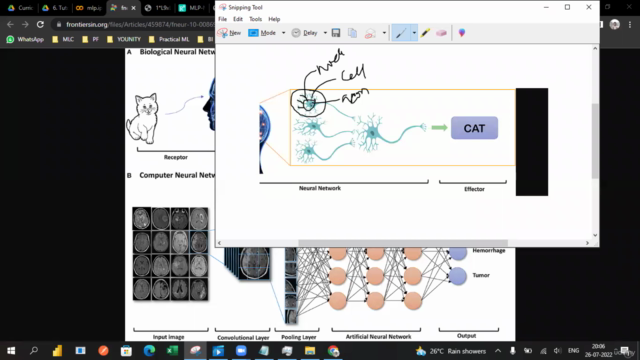Click the Chrome back arrow
This screenshot has height=360, width=640.
point(10,24)
